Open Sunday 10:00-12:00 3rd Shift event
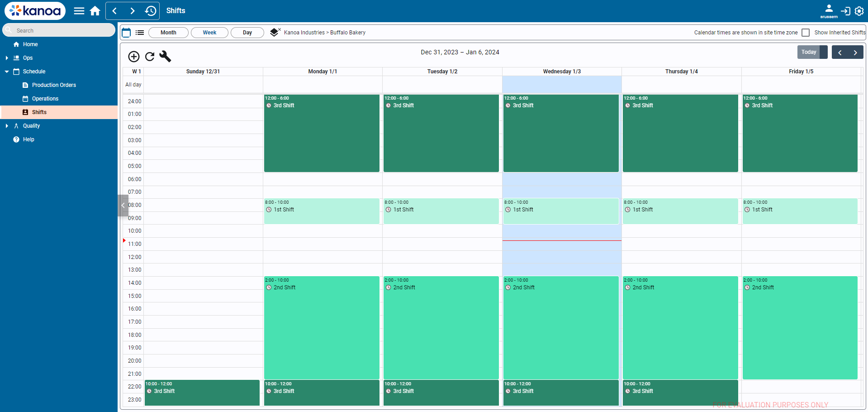 coord(202,393)
